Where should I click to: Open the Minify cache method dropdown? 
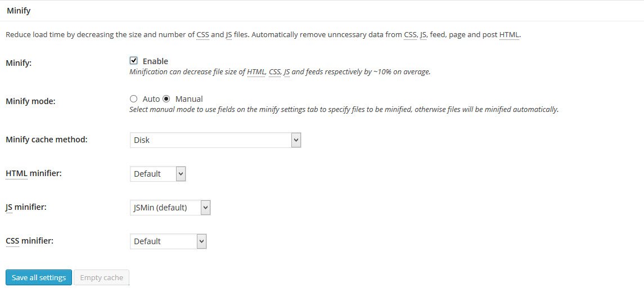tap(215, 140)
